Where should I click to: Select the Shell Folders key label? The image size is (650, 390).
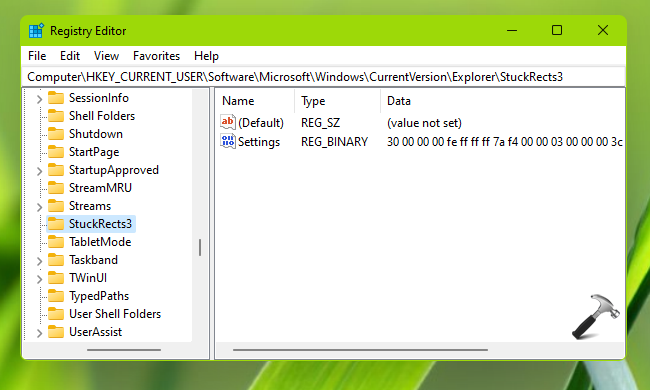(102, 116)
